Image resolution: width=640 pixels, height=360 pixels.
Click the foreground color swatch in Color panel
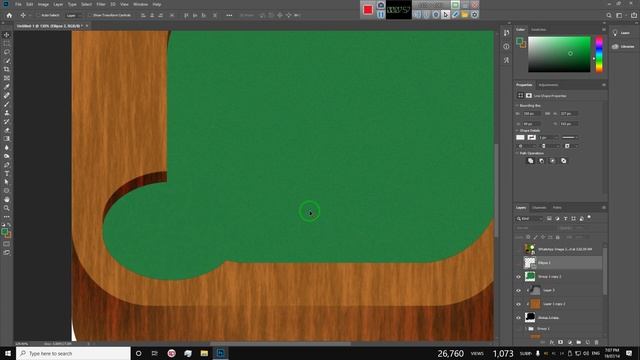click(x=520, y=40)
